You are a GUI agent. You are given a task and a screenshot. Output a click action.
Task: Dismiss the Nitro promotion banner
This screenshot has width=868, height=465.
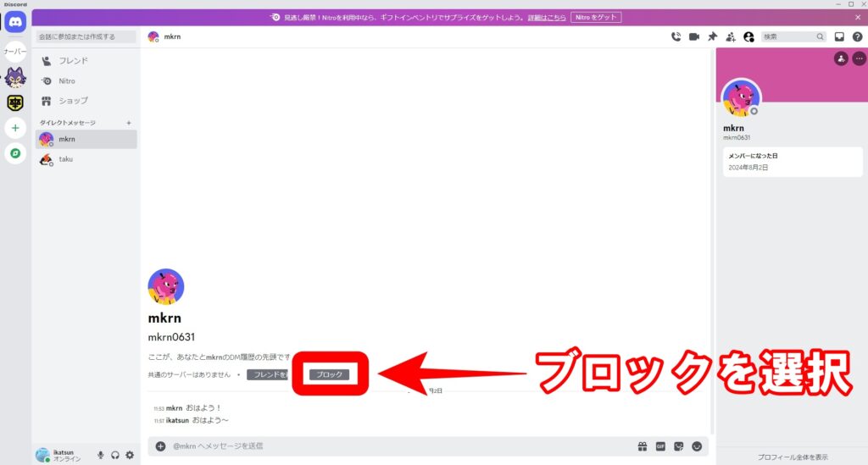pos(858,17)
